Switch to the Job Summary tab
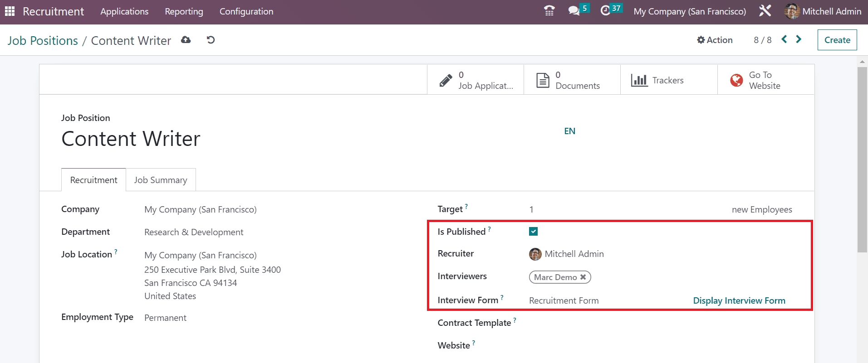This screenshot has width=868, height=363. 161,180
